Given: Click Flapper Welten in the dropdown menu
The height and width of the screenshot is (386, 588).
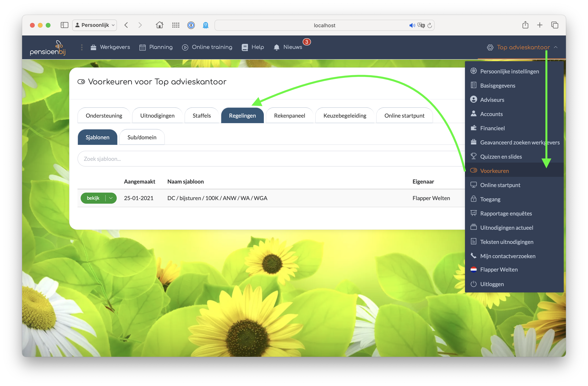Looking at the screenshot, I should pos(514,270).
